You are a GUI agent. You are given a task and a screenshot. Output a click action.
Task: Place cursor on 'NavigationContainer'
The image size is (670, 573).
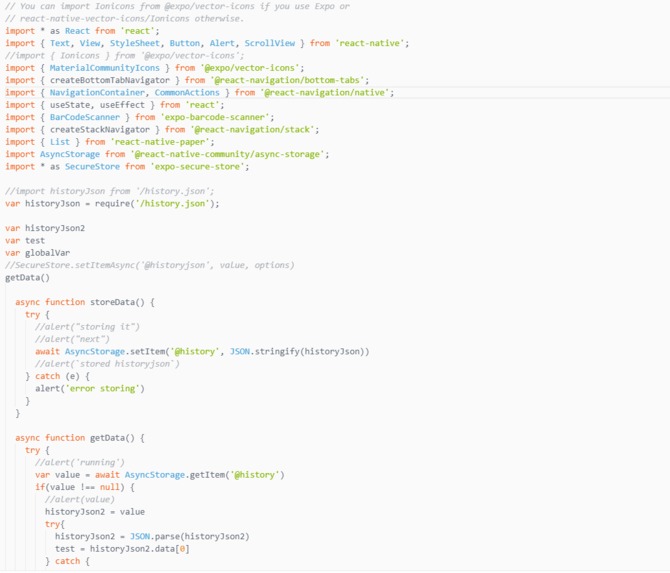(97, 93)
